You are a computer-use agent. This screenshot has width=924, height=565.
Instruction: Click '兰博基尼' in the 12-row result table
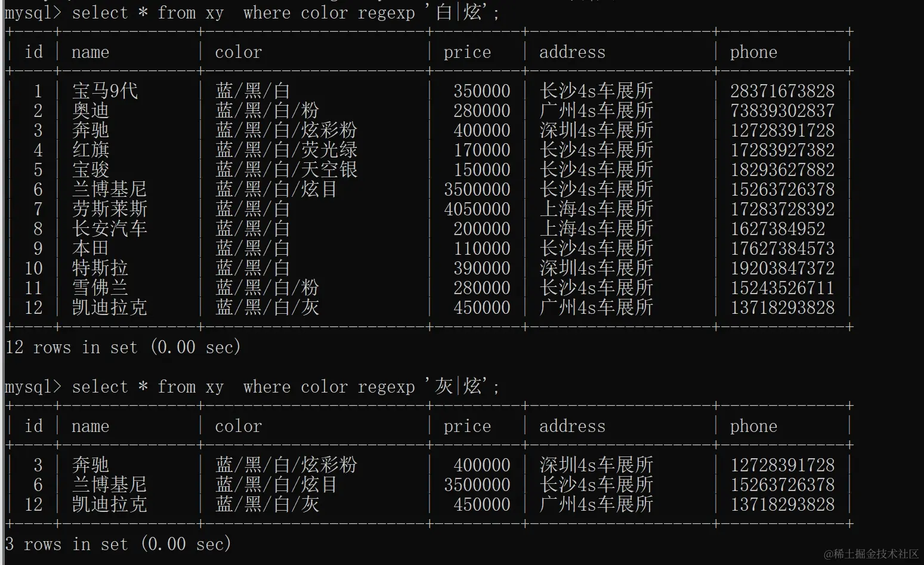coord(110,189)
